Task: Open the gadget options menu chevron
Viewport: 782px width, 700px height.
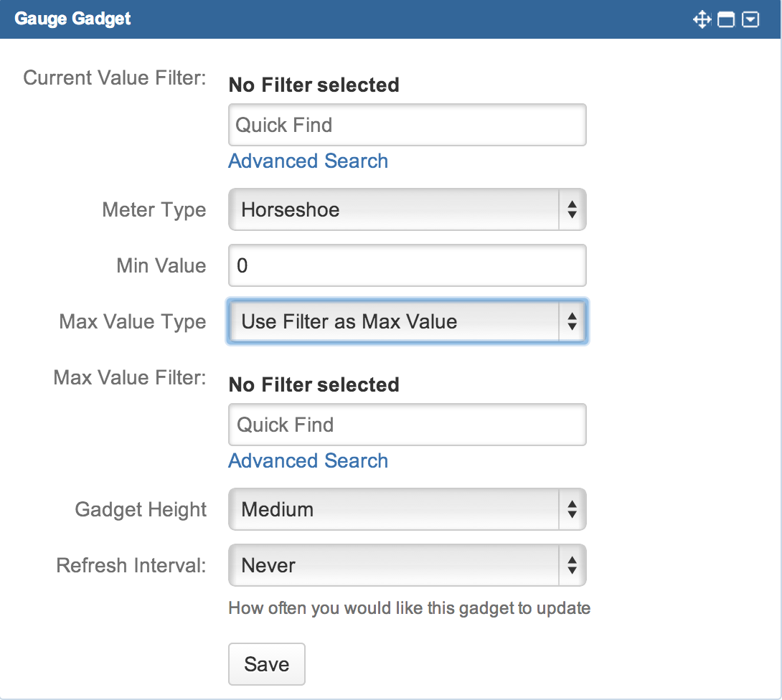Action: click(750, 19)
